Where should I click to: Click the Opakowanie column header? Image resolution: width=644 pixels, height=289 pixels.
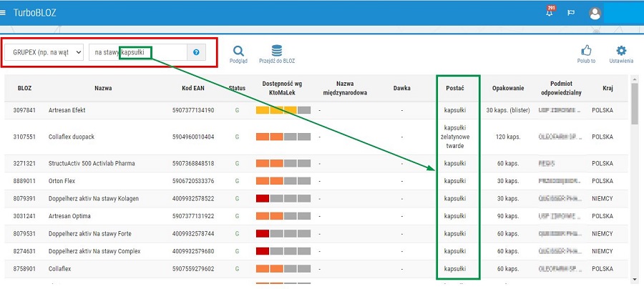pyautogui.click(x=508, y=88)
